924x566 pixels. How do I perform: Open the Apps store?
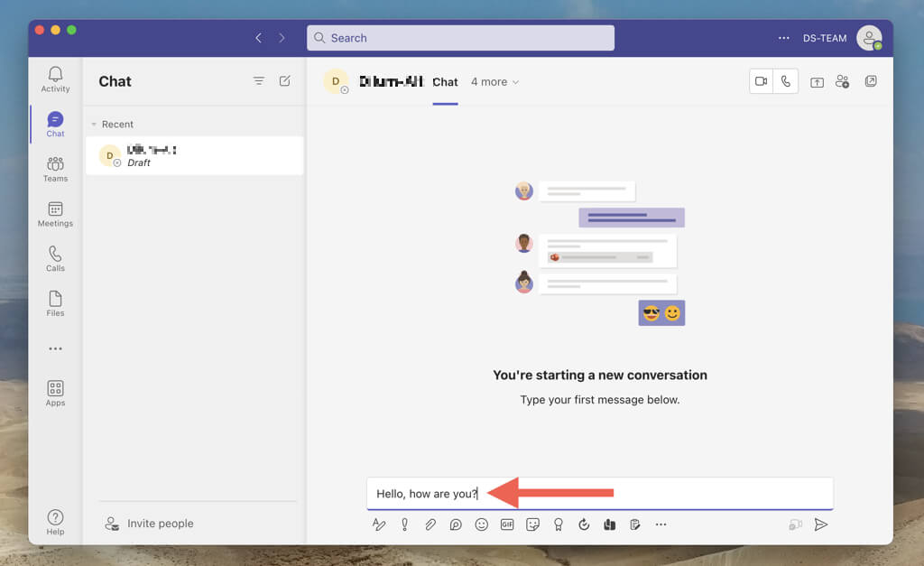[x=55, y=394]
